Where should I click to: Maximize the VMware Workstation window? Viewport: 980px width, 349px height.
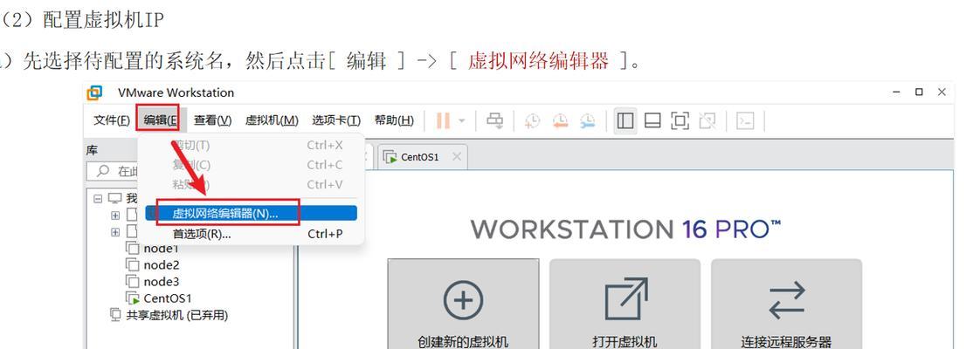coord(919,92)
